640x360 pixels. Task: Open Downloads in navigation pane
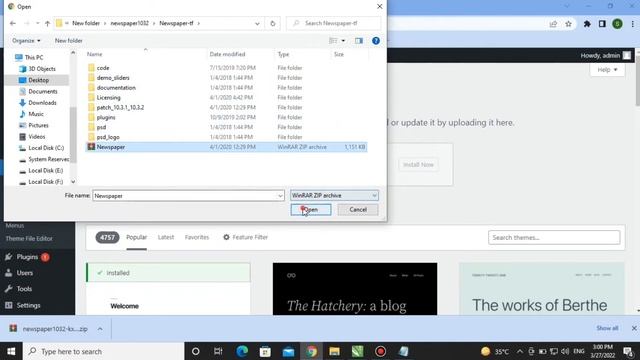(x=42, y=103)
